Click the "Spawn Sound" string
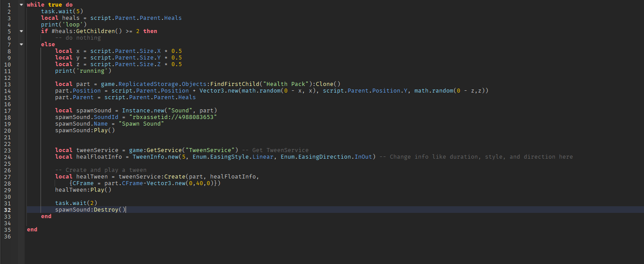The image size is (644, 264). tap(141, 124)
